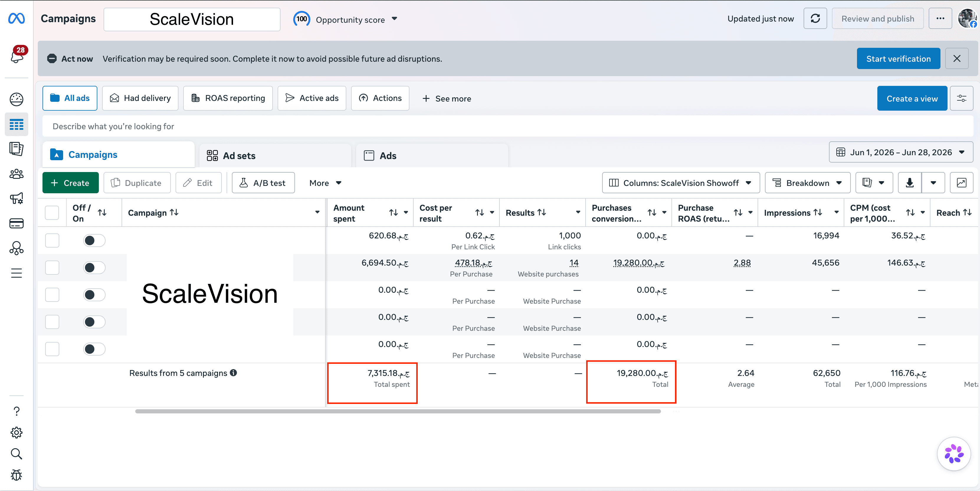The image size is (980, 491).
Task: Switch to the Ad sets tab
Action: pyautogui.click(x=275, y=156)
